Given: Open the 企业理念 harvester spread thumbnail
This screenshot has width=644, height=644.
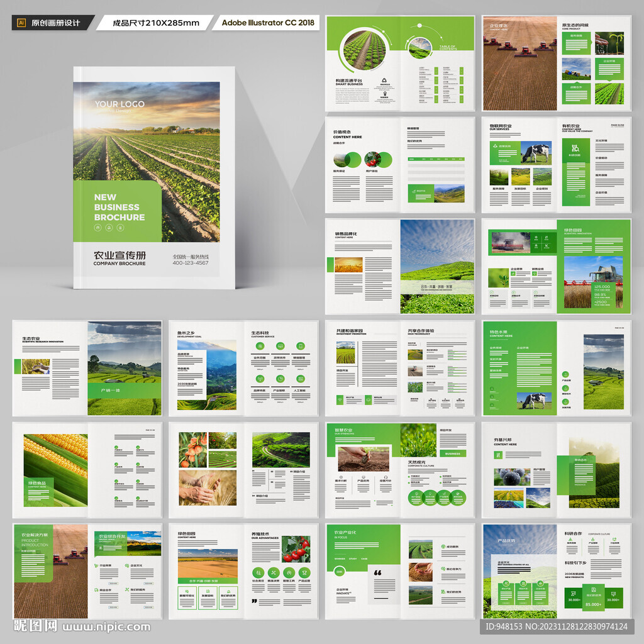Looking at the screenshot, I should click(557, 64).
